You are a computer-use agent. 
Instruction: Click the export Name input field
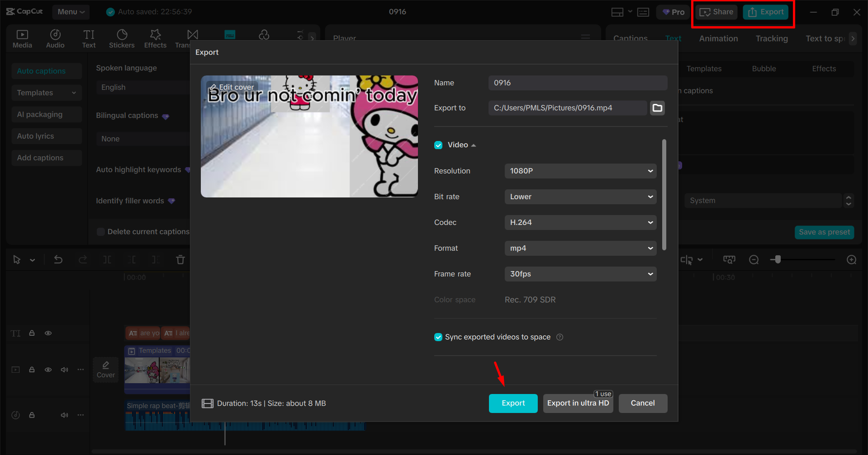(578, 83)
